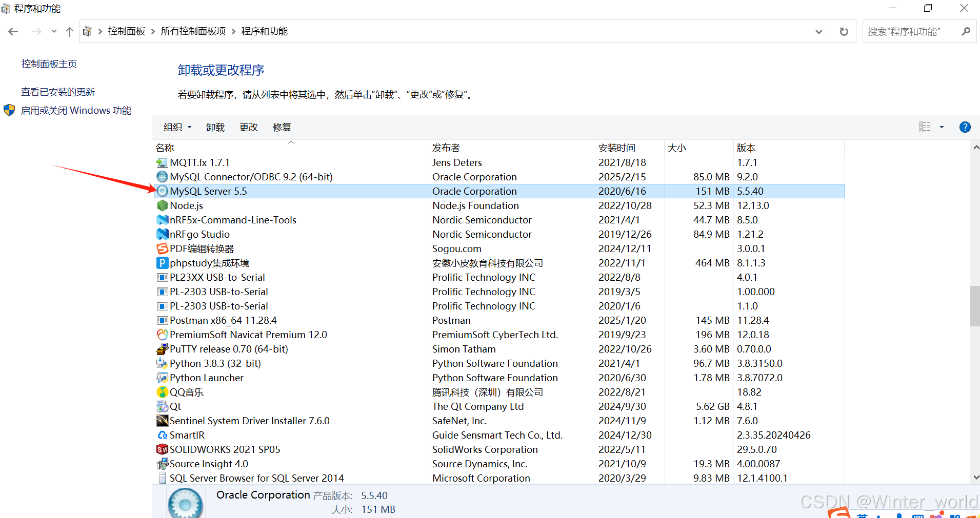Select the second PL-2303 USB-to-Serial version 1.1.0 row
The width and height of the screenshot is (980, 518).
498,306
